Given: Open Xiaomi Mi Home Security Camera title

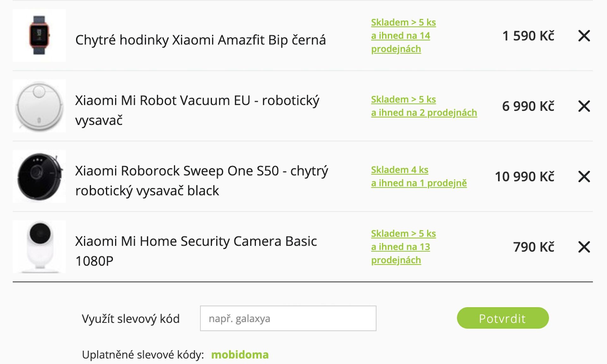Looking at the screenshot, I should coord(196,241).
